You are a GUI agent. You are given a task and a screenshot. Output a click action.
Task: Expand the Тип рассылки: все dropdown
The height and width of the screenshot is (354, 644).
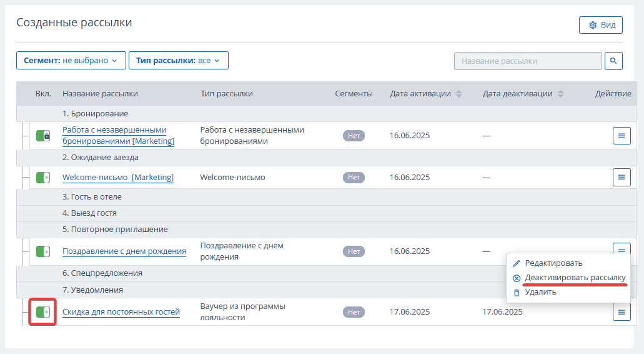pyautogui.click(x=179, y=61)
